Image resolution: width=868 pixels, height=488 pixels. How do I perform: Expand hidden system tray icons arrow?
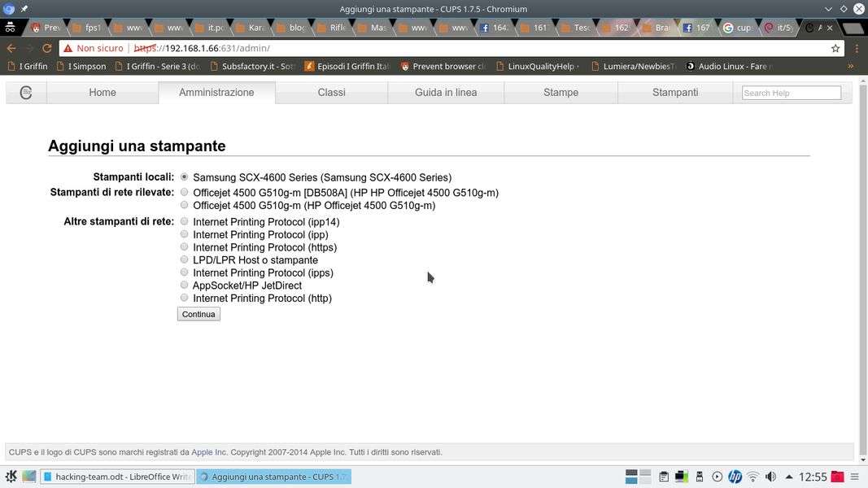coord(789,477)
